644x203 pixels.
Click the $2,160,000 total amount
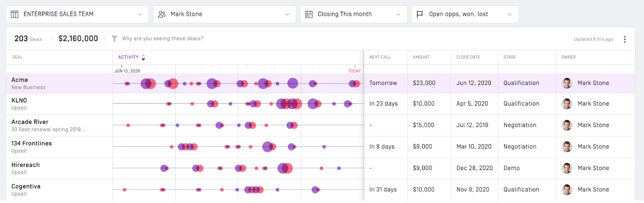pos(78,39)
